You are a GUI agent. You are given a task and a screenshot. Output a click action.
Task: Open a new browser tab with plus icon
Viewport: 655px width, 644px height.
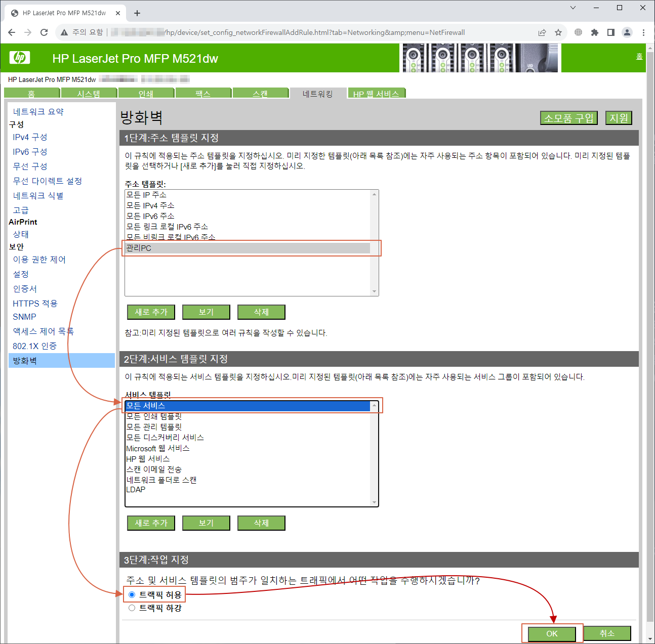137,13
